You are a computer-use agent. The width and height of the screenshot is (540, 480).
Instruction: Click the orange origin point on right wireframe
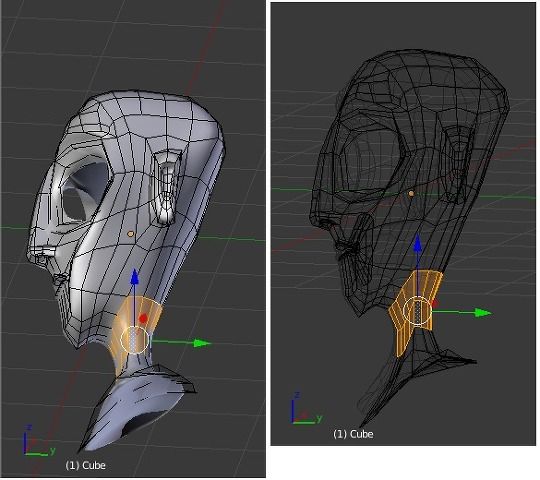tap(411, 194)
